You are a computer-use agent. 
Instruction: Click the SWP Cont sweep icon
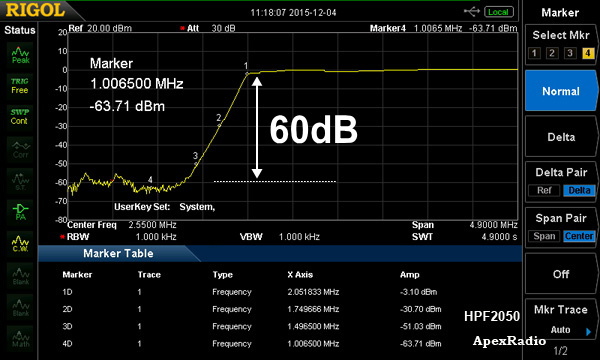[x=20, y=116]
